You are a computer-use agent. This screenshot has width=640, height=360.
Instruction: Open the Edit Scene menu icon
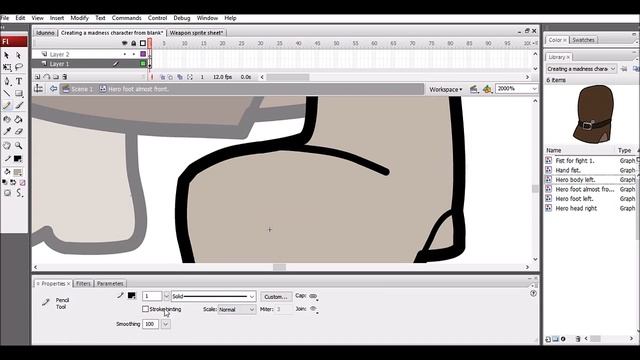[x=474, y=89]
